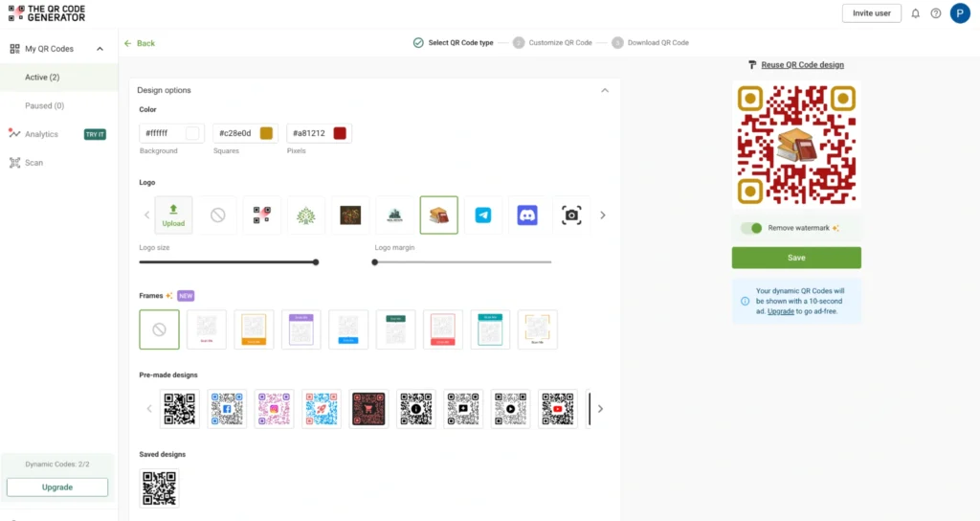
Task: Choose the Discord logo
Action: (x=527, y=215)
